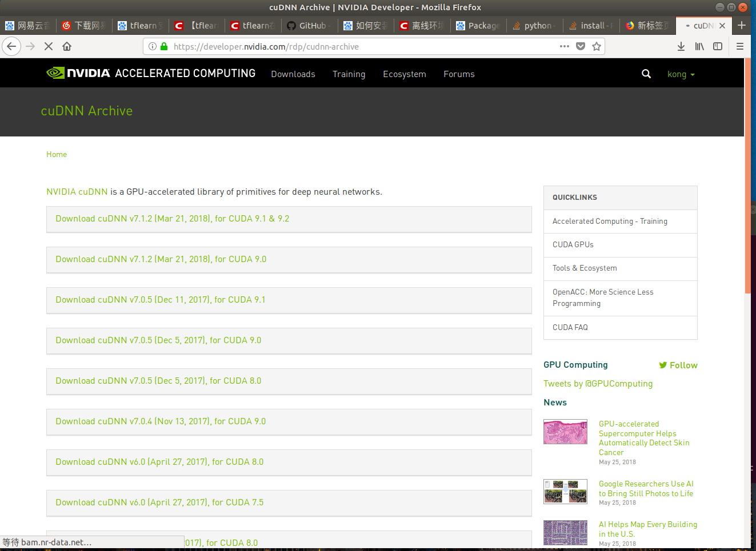Open the Firefox home page icon

(67, 46)
